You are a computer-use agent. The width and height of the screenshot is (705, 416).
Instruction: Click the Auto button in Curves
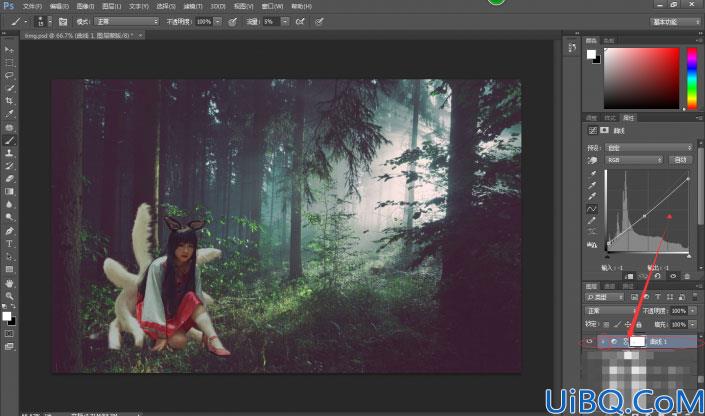pyautogui.click(x=680, y=160)
